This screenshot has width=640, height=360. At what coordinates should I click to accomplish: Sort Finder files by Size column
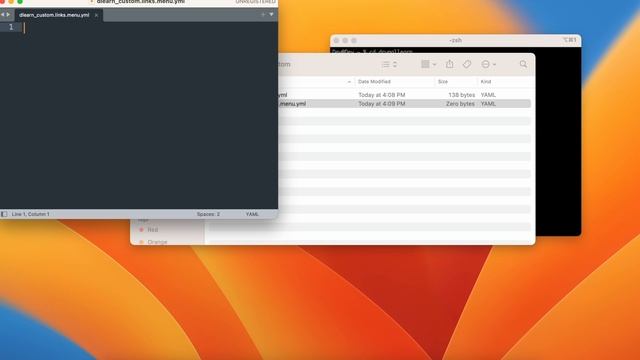click(443, 82)
